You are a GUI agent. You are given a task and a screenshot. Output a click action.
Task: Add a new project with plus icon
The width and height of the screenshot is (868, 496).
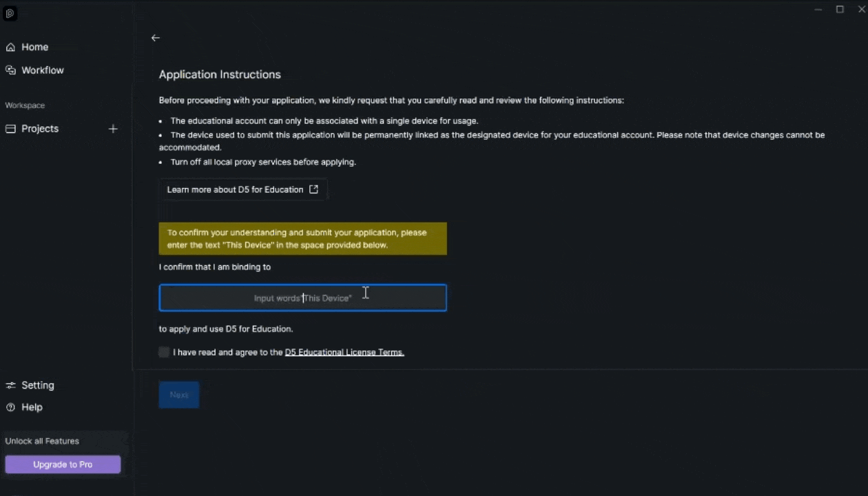113,129
